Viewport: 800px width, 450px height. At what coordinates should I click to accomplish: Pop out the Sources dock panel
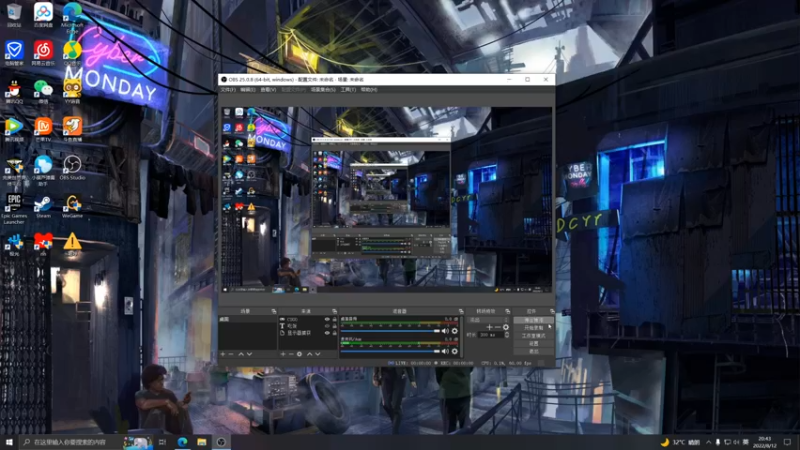(x=335, y=311)
